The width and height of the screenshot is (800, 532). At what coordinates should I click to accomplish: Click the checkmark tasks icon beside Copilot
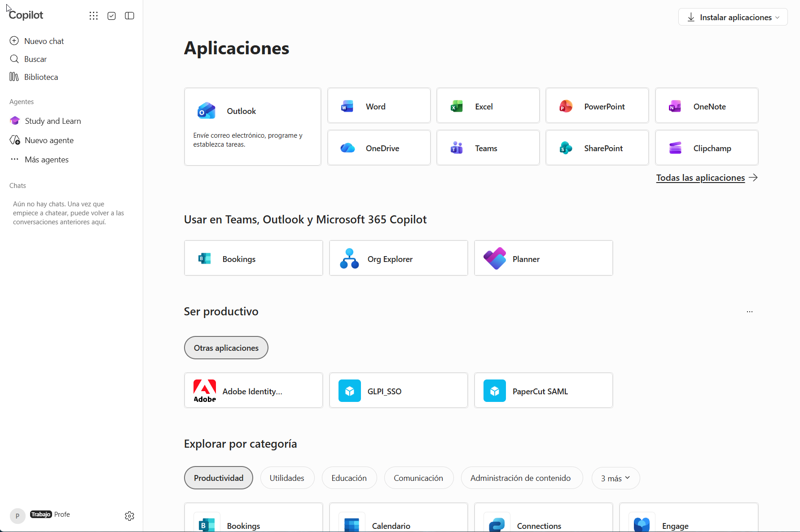coord(112,16)
